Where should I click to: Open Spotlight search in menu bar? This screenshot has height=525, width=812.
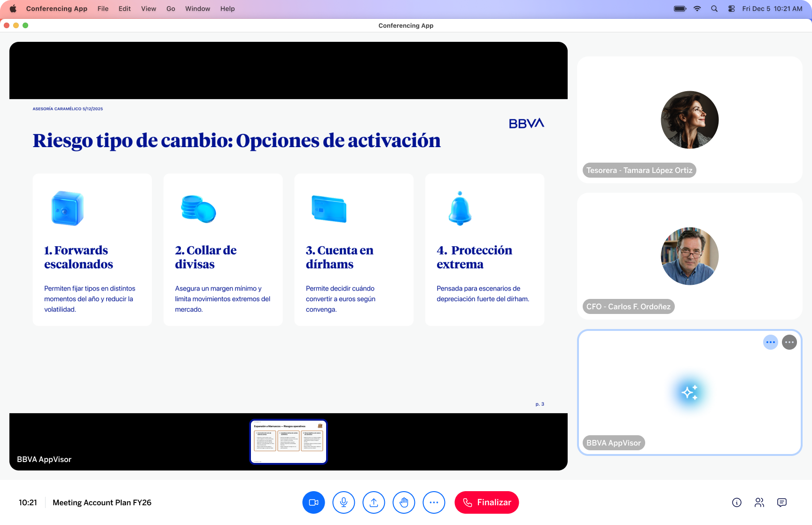point(714,8)
